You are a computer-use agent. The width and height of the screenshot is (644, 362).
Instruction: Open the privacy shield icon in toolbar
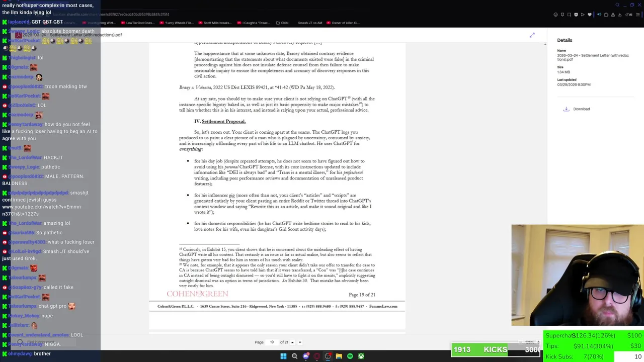coord(576,15)
